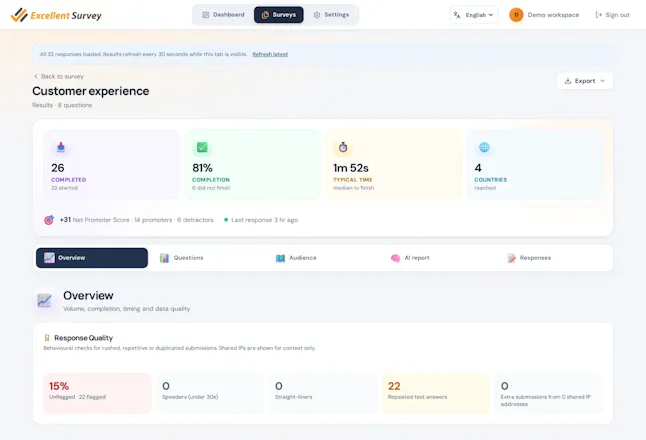This screenshot has height=440, width=646.
Task: Click the Dashboard grid icon
Action: [205, 15]
